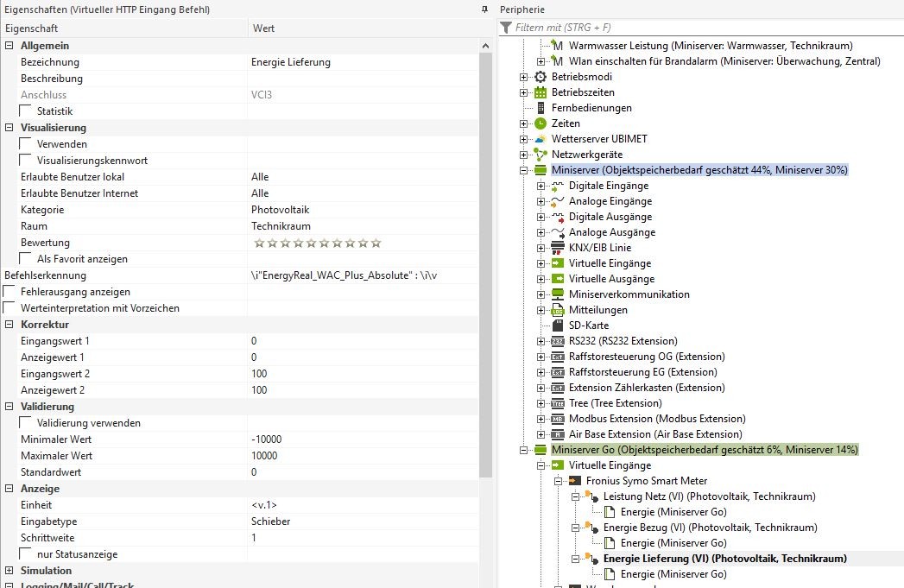The image size is (904, 588).
Task: Click the Betriebsmodi gear icon
Action: [541, 77]
